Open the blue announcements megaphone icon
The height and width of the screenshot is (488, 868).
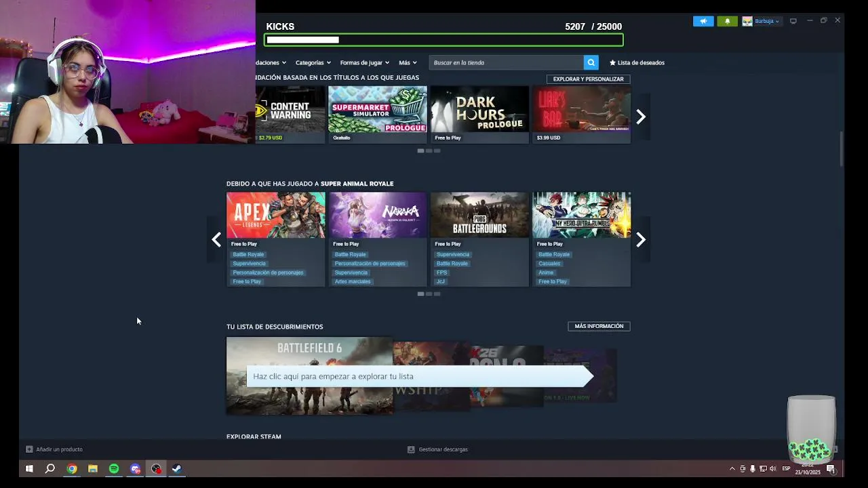703,21
